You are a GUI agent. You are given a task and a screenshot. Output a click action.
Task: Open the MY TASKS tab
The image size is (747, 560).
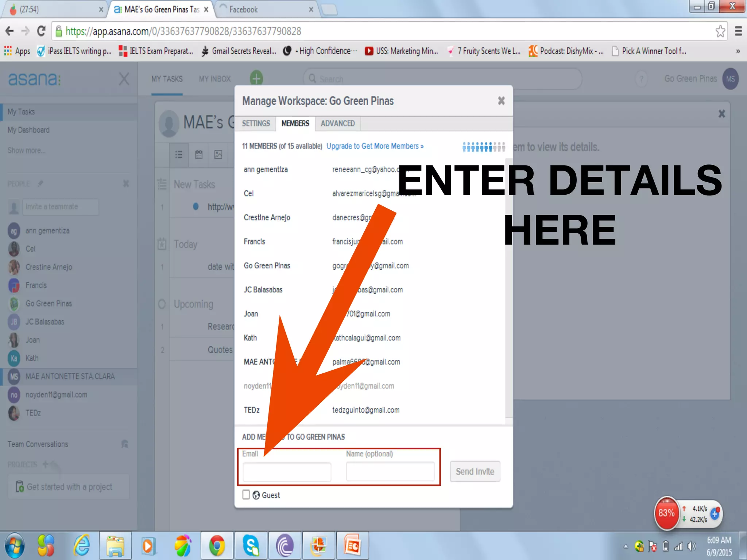pos(167,79)
